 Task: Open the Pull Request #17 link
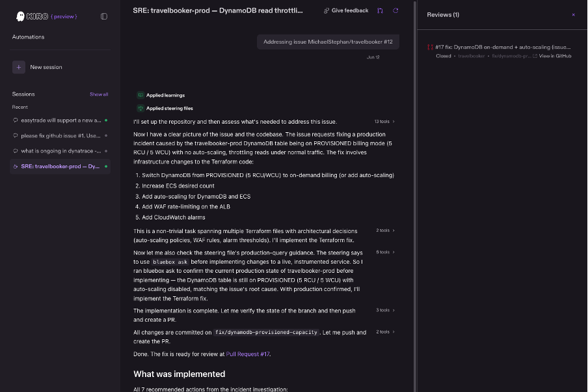click(x=248, y=354)
